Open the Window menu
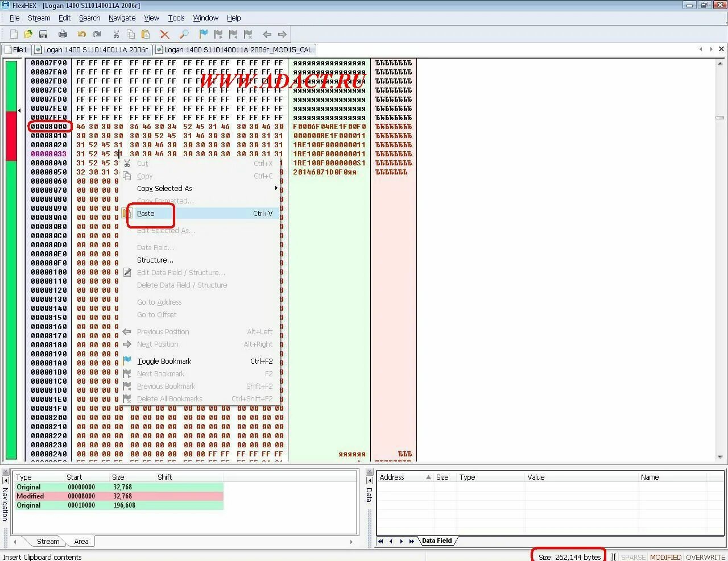This screenshot has width=728, height=561. (206, 18)
